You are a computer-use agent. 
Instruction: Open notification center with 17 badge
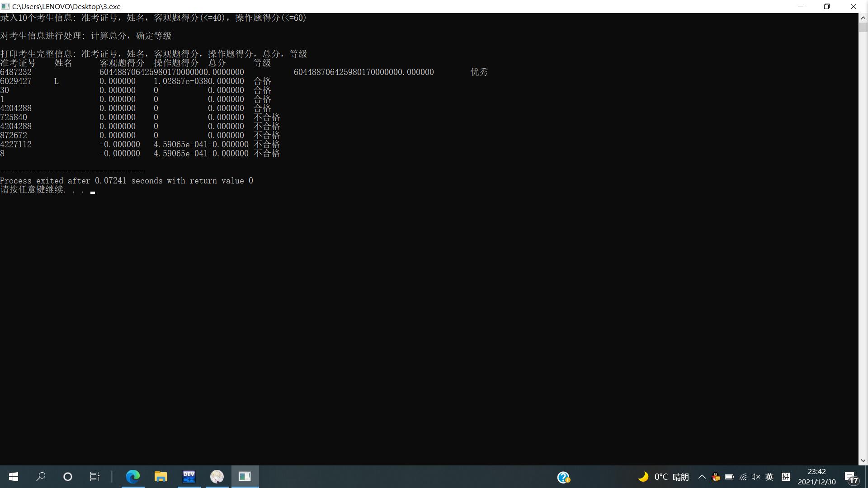point(851,477)
